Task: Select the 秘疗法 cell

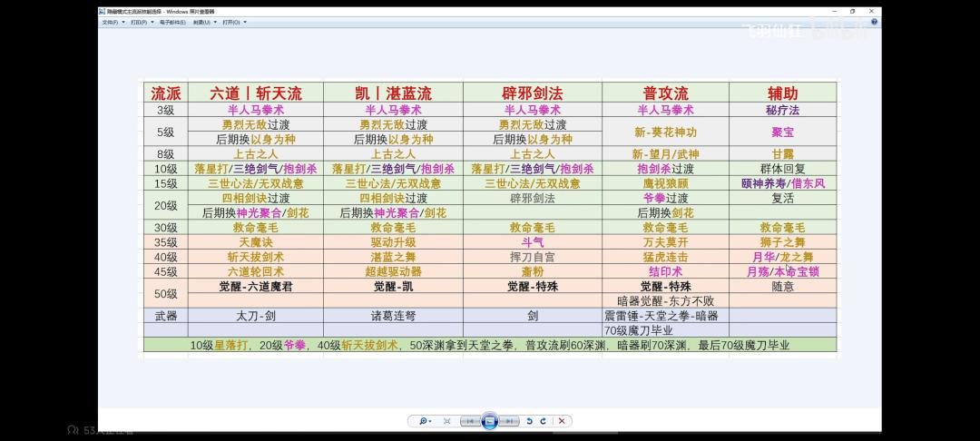Action: pos(782,110)
